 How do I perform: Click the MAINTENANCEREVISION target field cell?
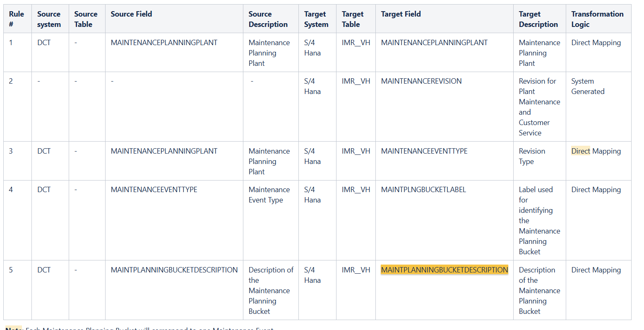(x=421, y=81)
